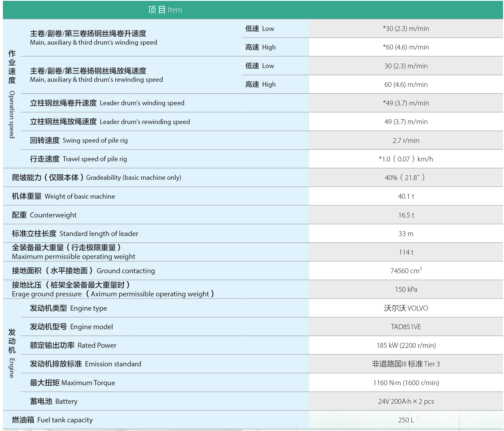
Task: Click the Counterweight row label
Action: pos(44,215)
